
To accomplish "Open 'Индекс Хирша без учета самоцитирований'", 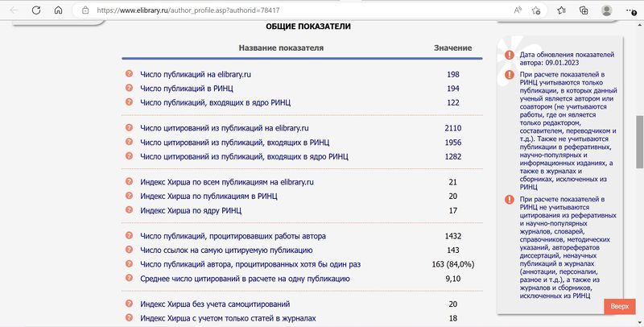I will click(x=215, y=304).
